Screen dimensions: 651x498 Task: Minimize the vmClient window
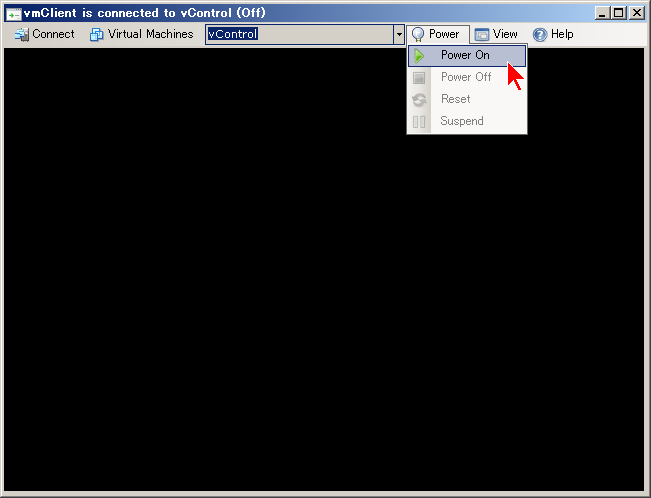[602, 13]
